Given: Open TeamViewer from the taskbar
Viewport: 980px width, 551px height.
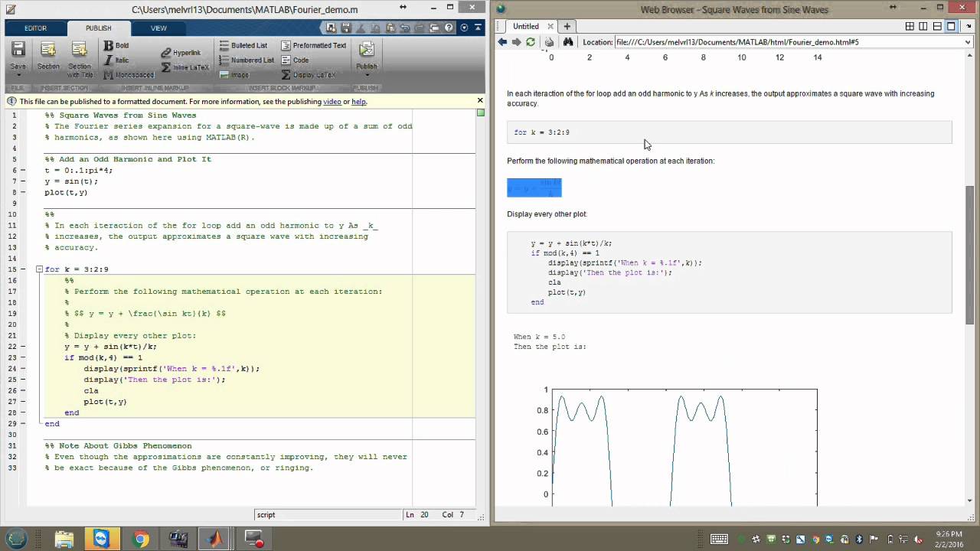Looking at the screenshot, I should [102, 539].
